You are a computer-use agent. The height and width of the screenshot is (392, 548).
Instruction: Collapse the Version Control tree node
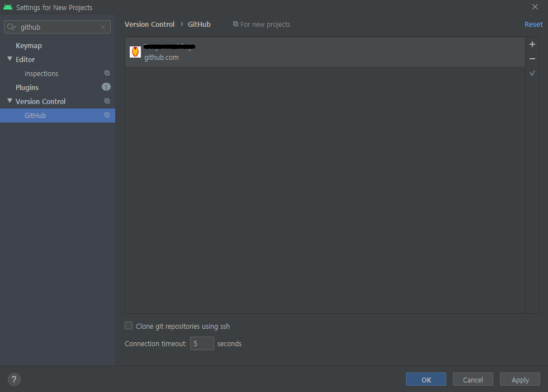pyautogui.click(x=10, y=101)
